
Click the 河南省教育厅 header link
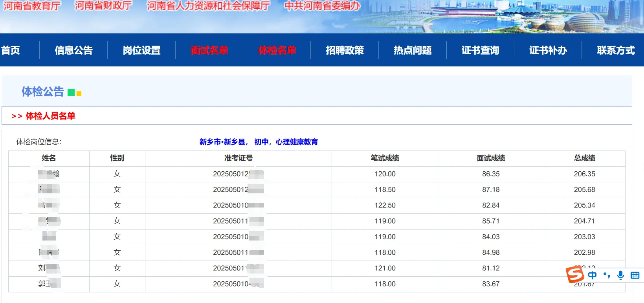(32, 6)
